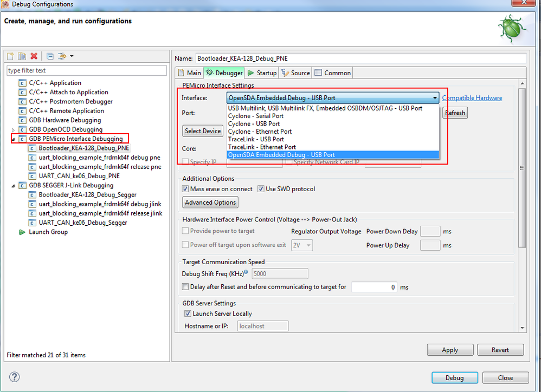This screenshot has width=541, height=392.
Task: Choose TraceLink - USB Port option
Action: click(333, 139)
